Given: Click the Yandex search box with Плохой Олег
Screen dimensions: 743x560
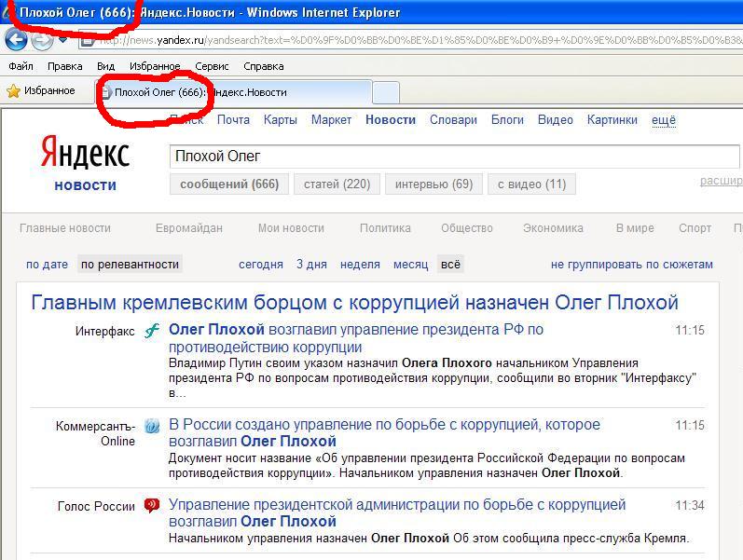Looking at the screenshot, I should click(454, 156).
